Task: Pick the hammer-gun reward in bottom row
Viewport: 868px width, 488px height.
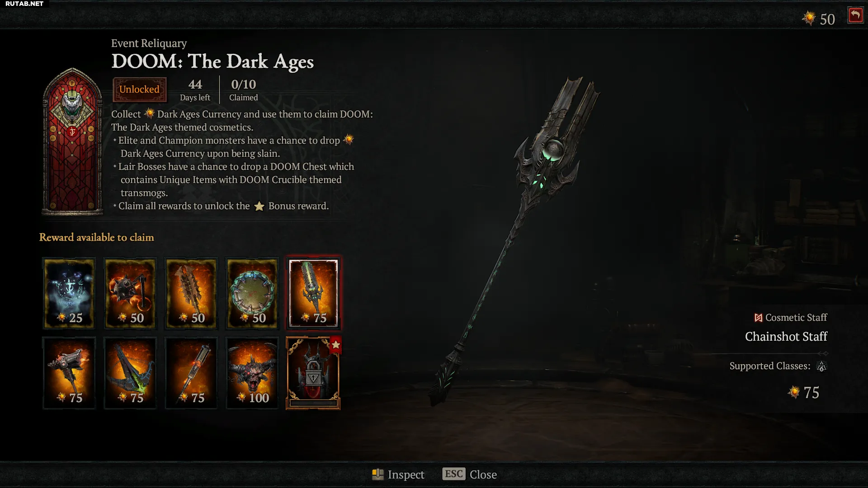Action: point(69,373)
